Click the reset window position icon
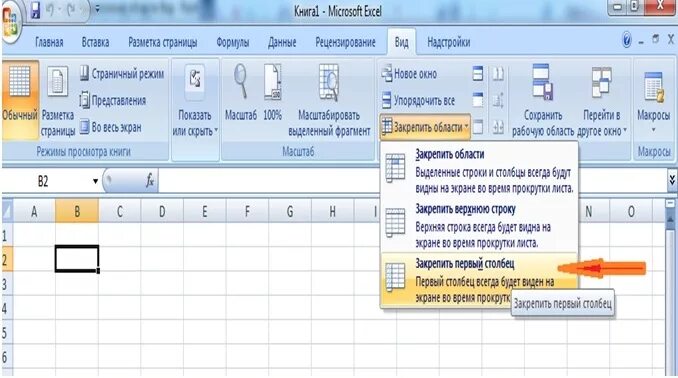The height and width of the screenshot is (378, 678). click(x=498, y=127)
